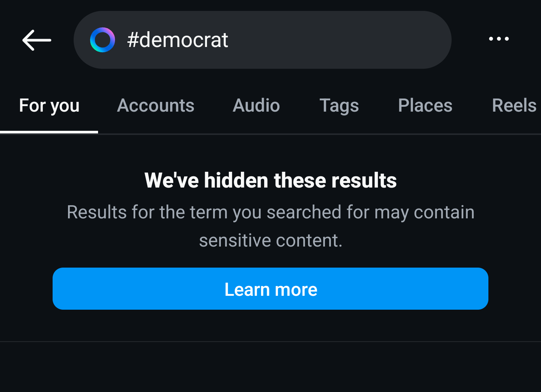Tap the "Results for the term" description line
The image size is (541, 392).
(270, 212)
